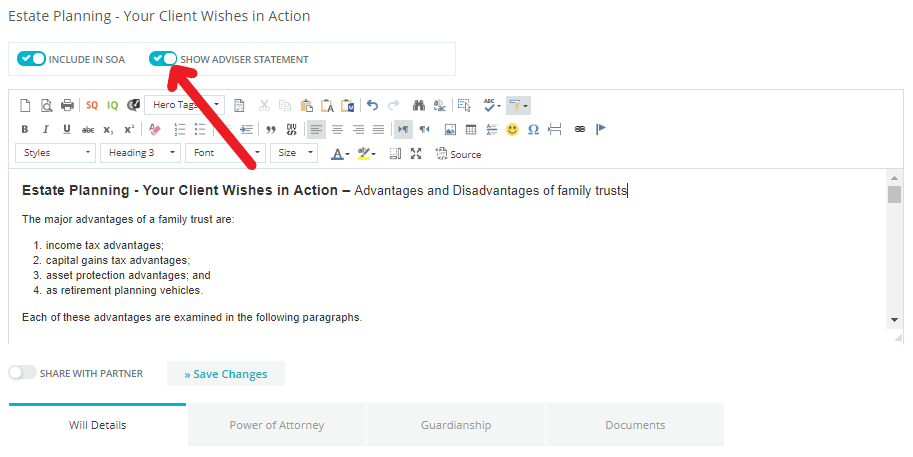Switch to the Power of Attorney tab
This screenshot has width=913, height=457.
coord(276,425)
